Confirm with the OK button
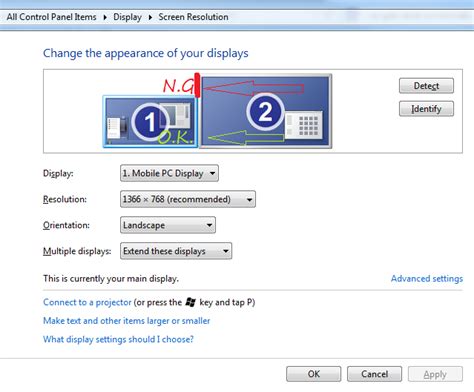This screenshot has width=474, height=392. click(313, 374)
